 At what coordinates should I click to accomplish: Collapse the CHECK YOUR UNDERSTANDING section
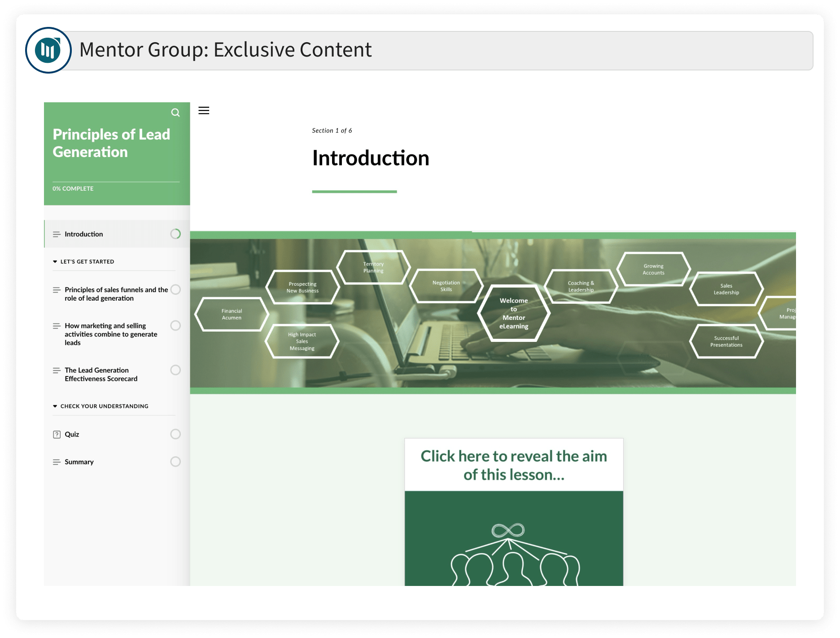[56, 406]
